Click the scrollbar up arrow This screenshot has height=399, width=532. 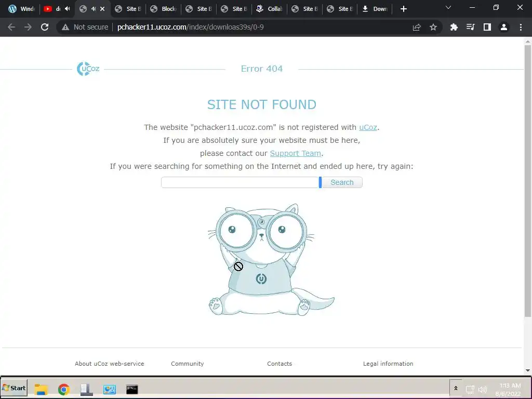pos(528,42)
